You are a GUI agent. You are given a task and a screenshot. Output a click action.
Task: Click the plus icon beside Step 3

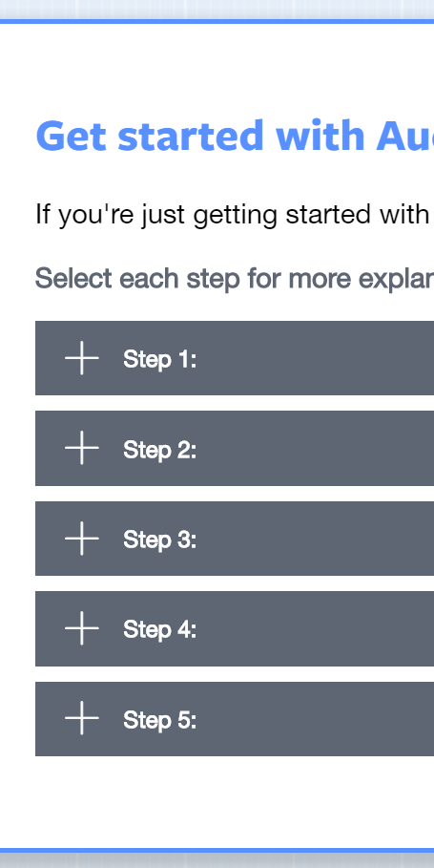click(82, 538)
